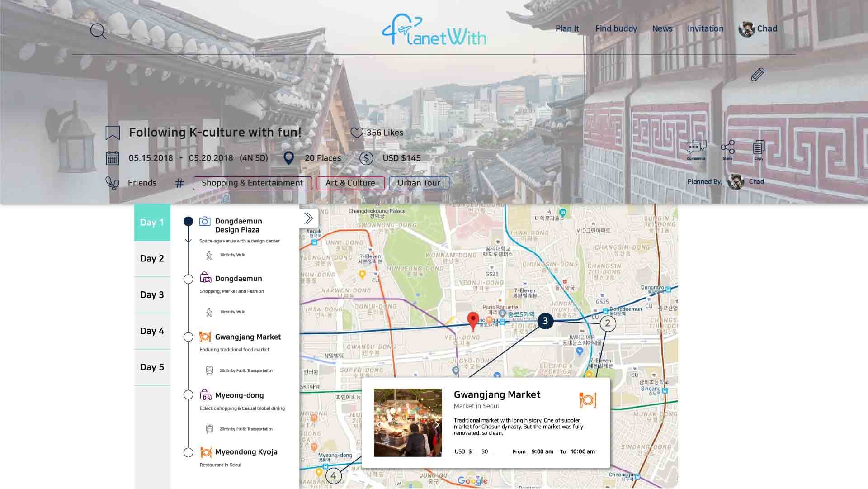Screen dimensions: 868x489
Task: Click the Urban Tour tag
Action: point(419,183)
